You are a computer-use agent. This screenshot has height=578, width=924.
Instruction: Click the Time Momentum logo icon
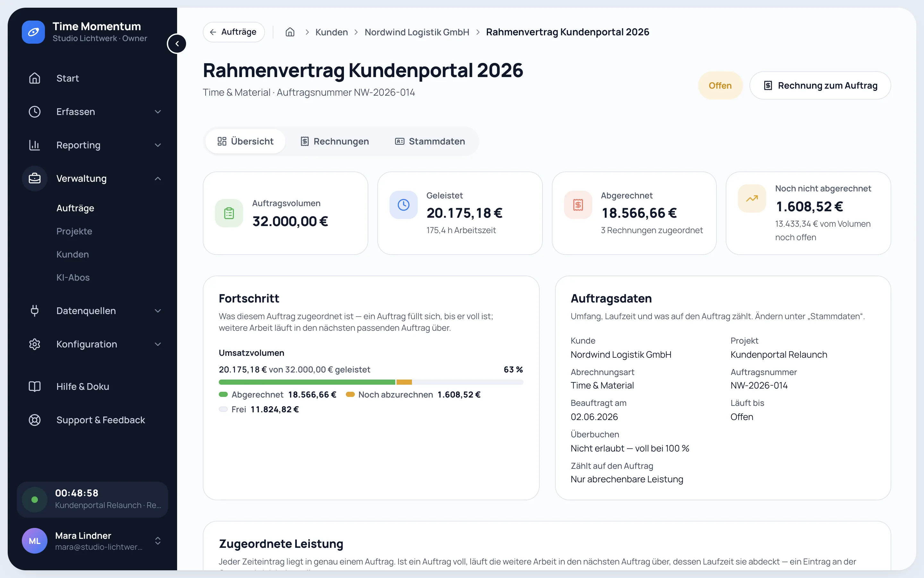33,32
